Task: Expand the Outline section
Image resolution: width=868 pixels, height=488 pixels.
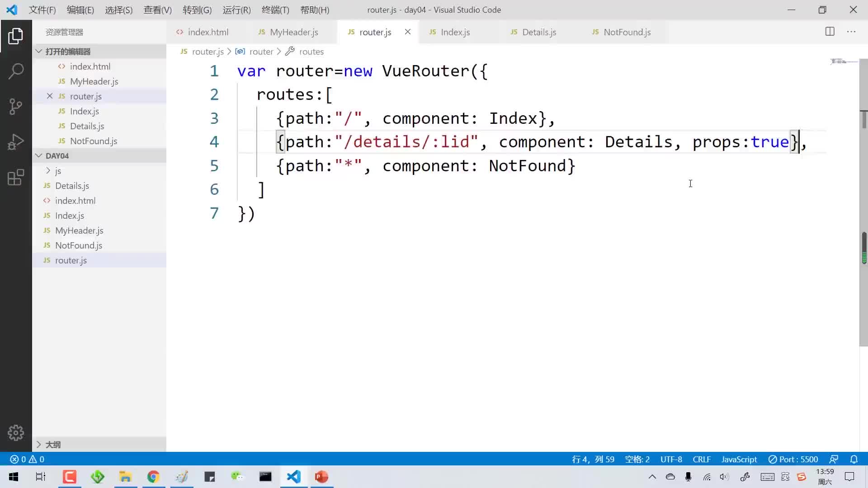Action: tap(99, 445)
